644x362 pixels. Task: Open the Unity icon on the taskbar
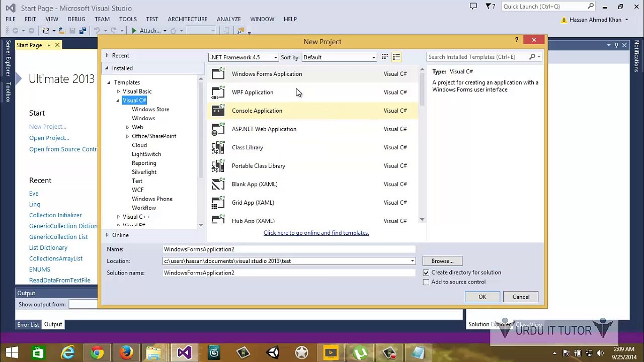[x=272, y=353]
